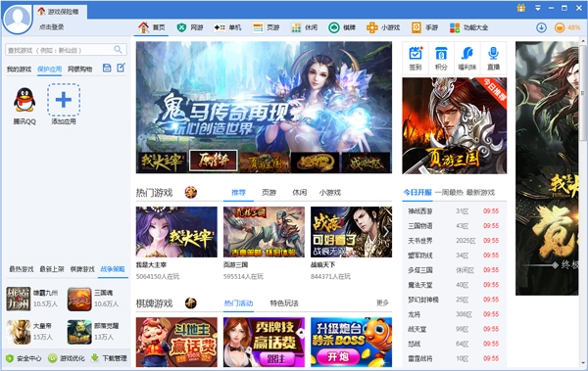Open the 功能大全 features icon
Image resolution: width=588 pixels, height=371 pixels.
click(x=455, y=27)
